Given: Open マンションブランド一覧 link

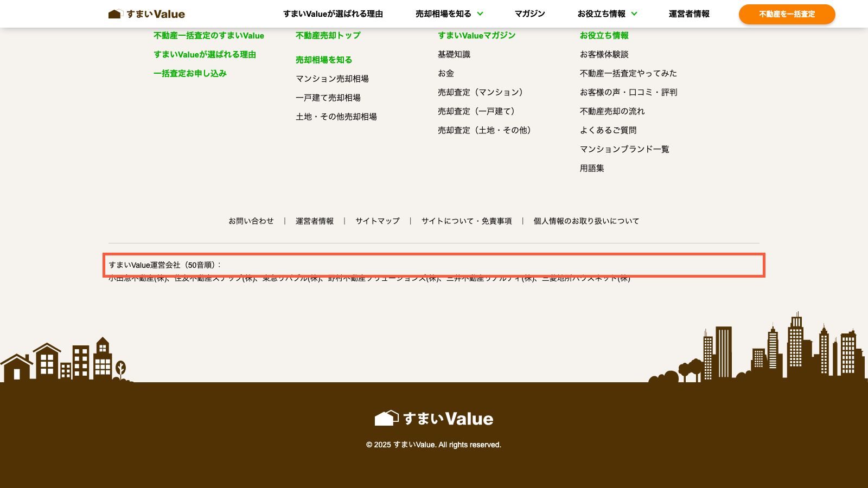Looking at the screenshot, I should [x=624, y=150].
